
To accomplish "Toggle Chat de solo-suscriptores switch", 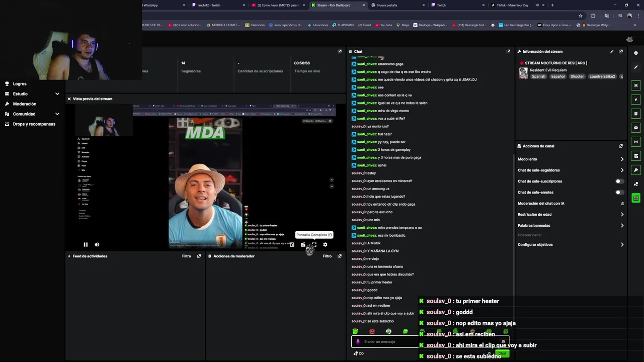I will [620, 181].
